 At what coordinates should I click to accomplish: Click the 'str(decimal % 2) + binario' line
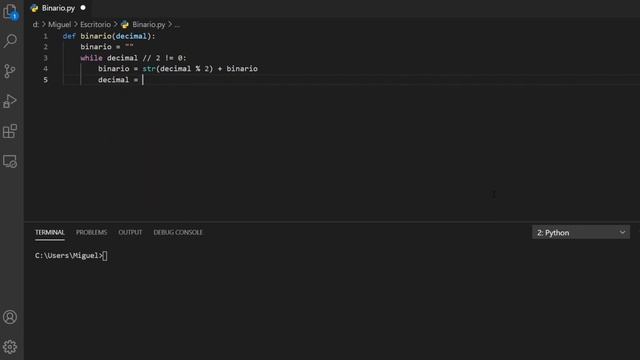pos(178,69)
